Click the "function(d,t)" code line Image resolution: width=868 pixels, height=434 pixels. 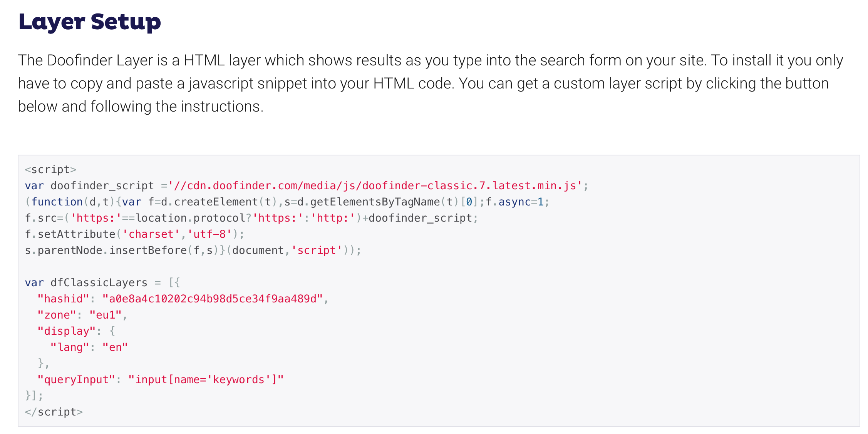click(x=287, y=202)
